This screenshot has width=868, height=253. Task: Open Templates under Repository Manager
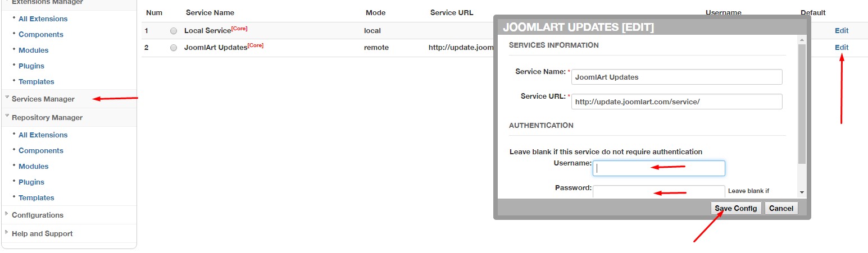click(36, 198)
